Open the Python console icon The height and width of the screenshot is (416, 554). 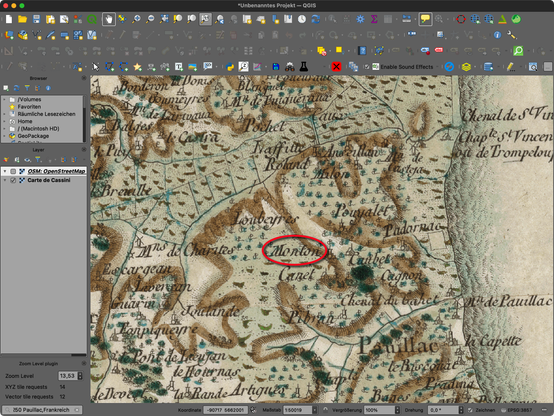pos(230,66)
